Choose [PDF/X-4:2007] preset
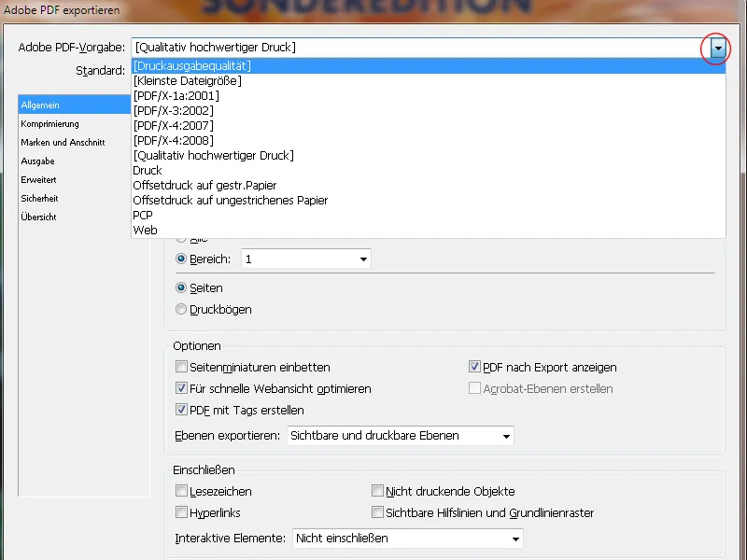The width and height of the screenshot is (747, 560). (x=429, y=126)
